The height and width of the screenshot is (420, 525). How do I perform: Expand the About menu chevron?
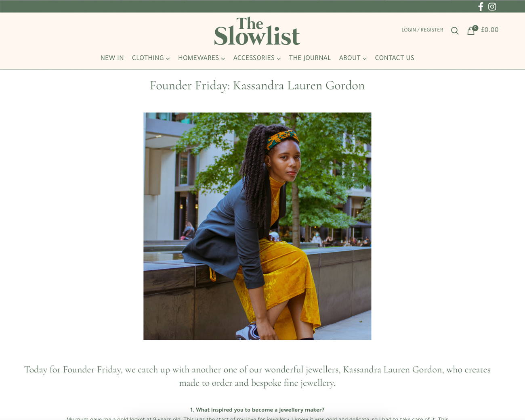[365, 59]
